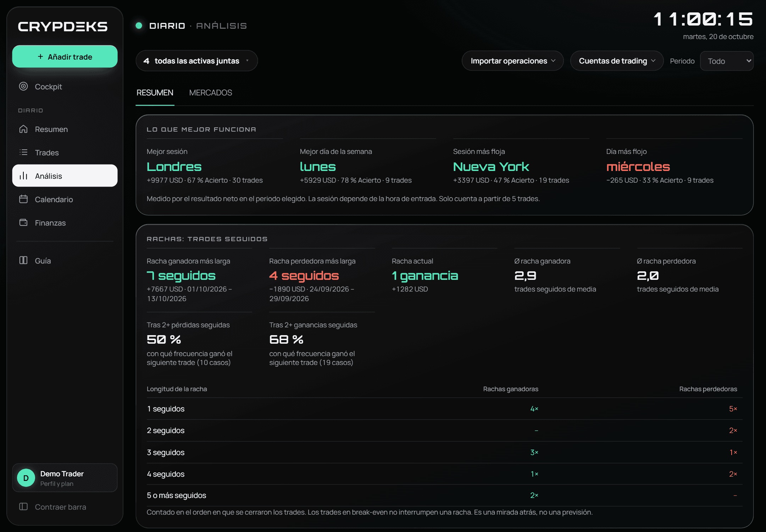
Task: Click the 1 ganancia current streak value
Action: 425,276
